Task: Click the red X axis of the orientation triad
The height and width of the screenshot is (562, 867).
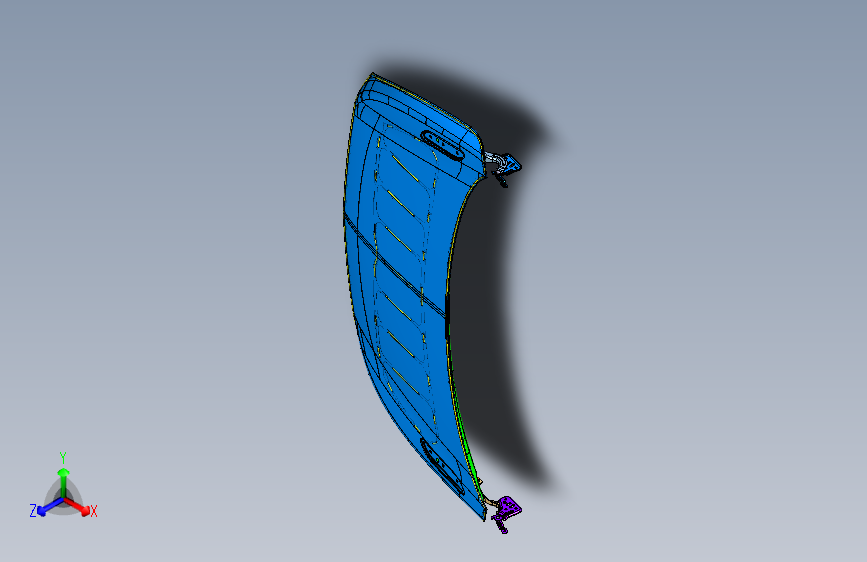Action: point(77,506)
